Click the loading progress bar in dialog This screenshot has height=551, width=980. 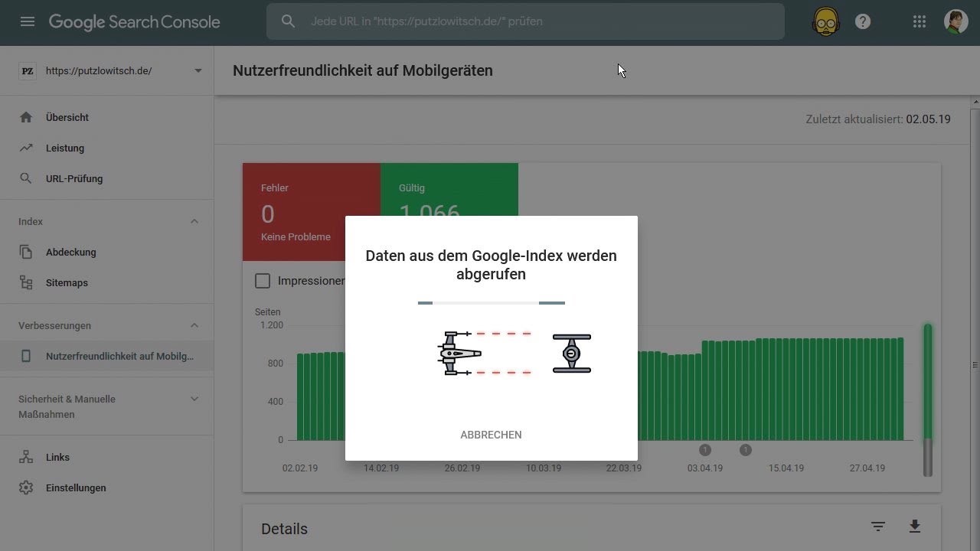[491, 303]
